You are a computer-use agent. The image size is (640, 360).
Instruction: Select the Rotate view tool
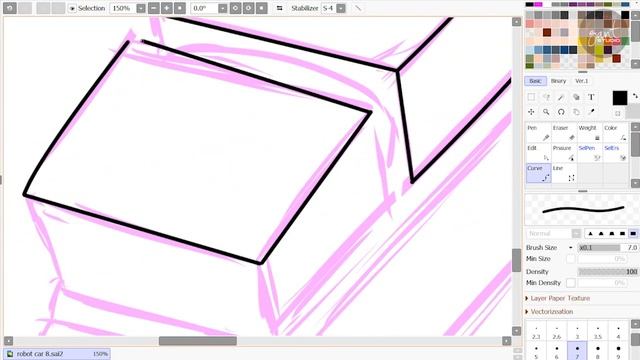point(561,112)
